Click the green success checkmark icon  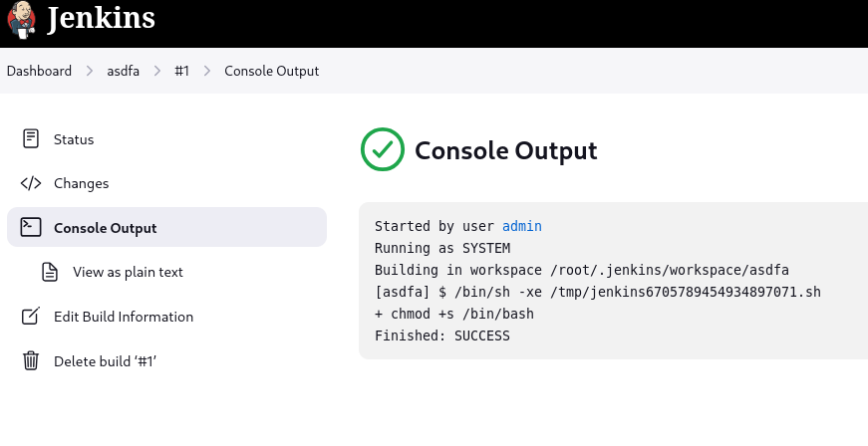click(383, 149)
